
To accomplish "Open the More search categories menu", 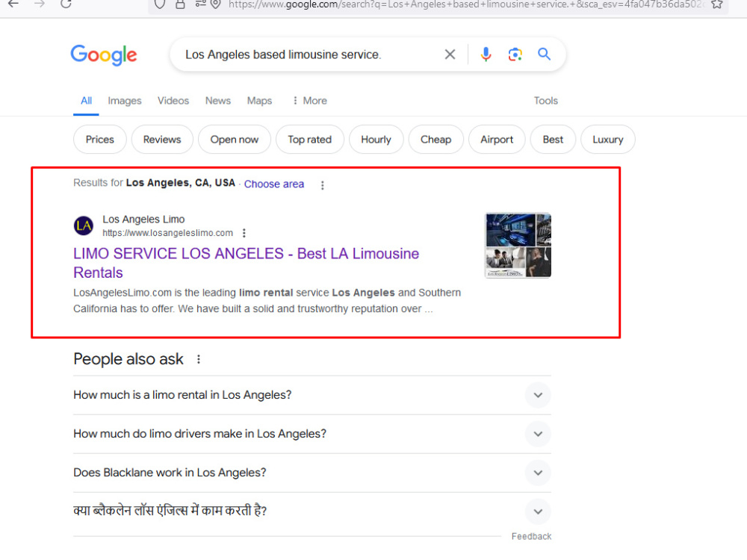I will coord(310,101).
